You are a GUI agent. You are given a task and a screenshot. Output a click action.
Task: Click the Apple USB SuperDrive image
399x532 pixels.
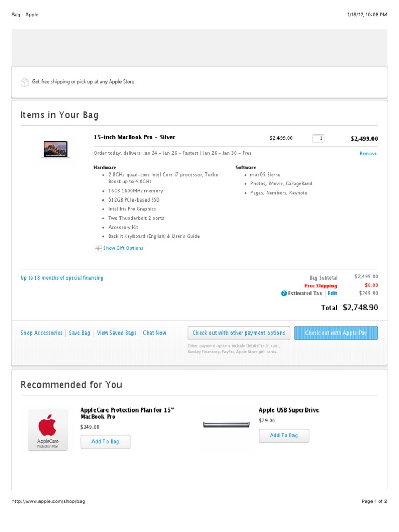pos(227,424)
